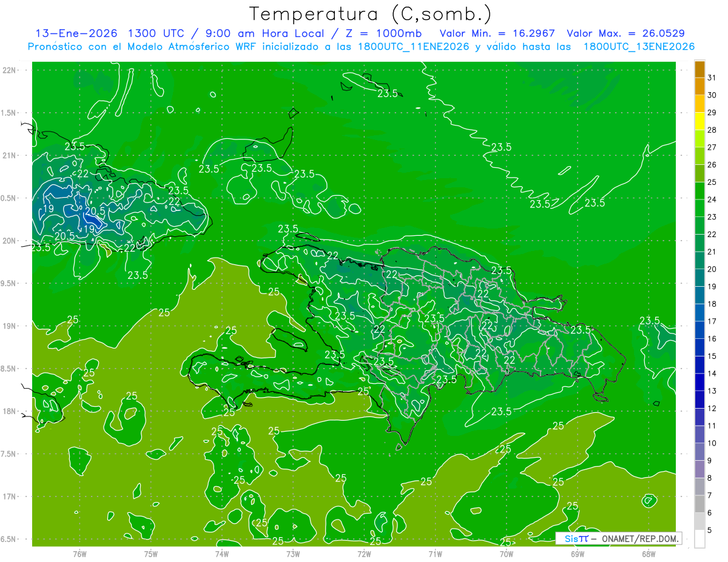The width and height of the screenshot is (728, 562).
Task: Click the "74W" longitude axis label
Action: [x=222, y=554]
